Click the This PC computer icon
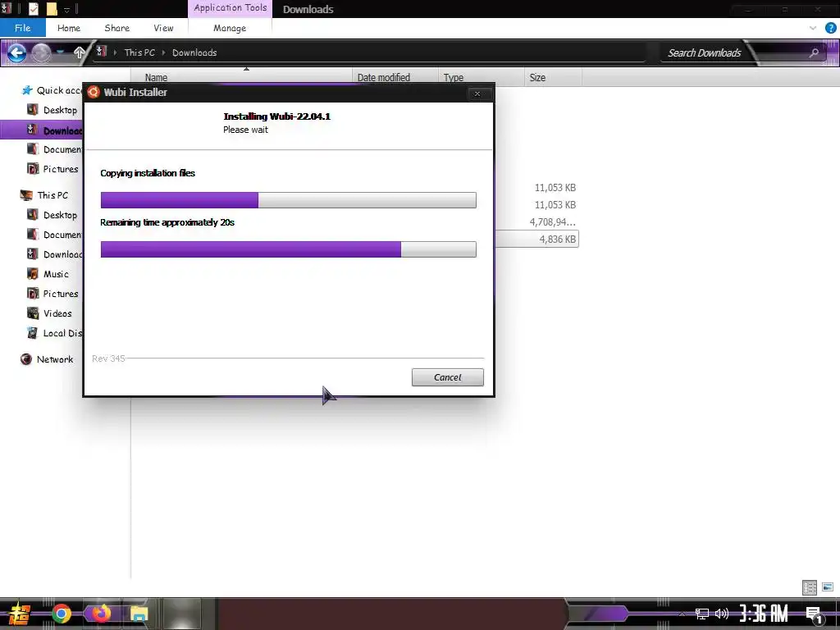 (x=26, y=195)
